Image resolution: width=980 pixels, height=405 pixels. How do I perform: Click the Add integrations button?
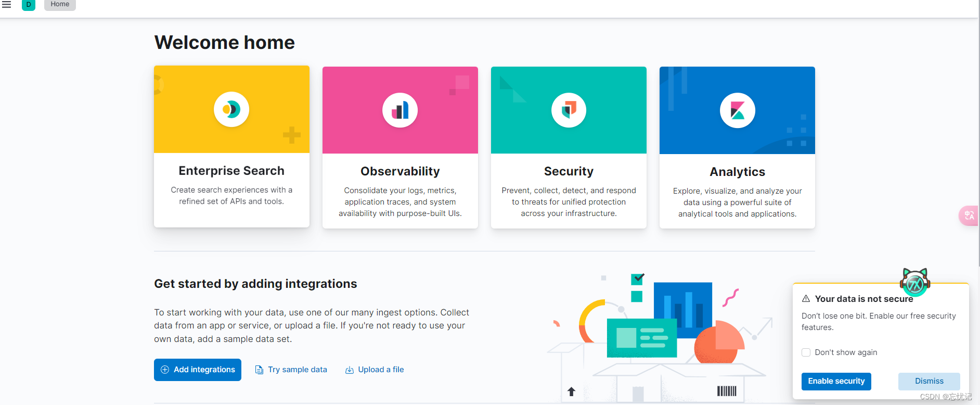pyautogui.click(x=198, y=370)
